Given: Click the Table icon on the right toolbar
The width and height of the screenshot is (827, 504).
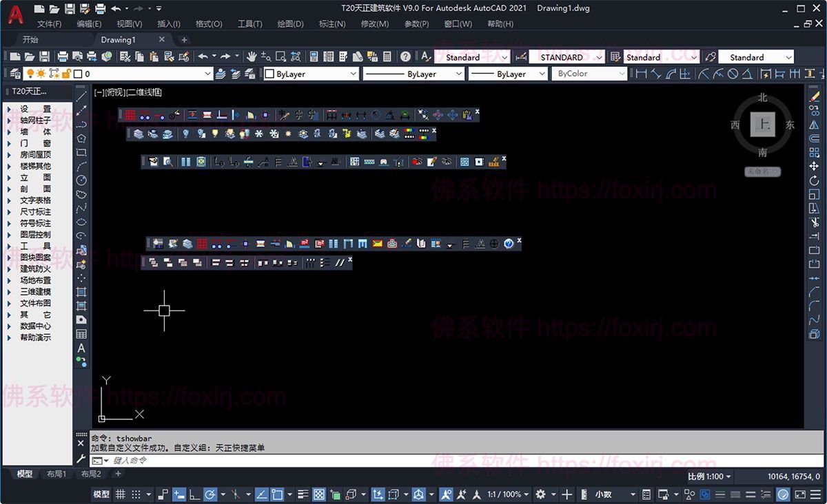Looking at the screenshot, I should coord(82,335).
